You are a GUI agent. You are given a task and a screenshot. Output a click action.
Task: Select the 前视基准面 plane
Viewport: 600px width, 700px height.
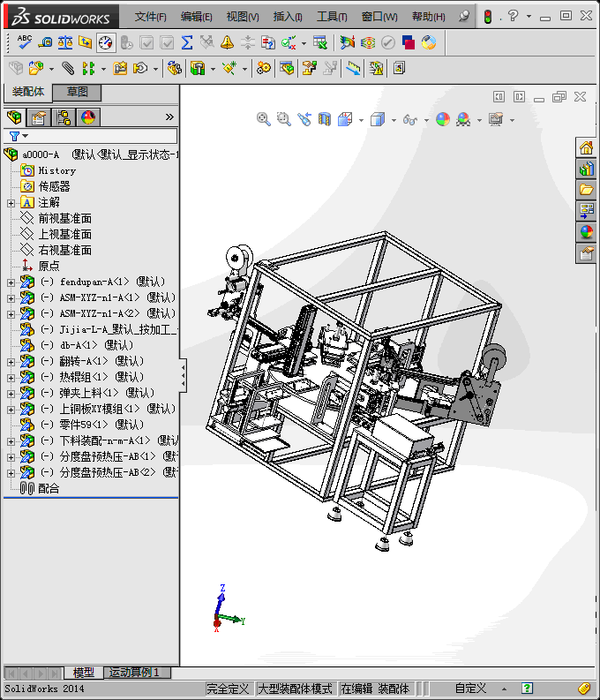64,218
